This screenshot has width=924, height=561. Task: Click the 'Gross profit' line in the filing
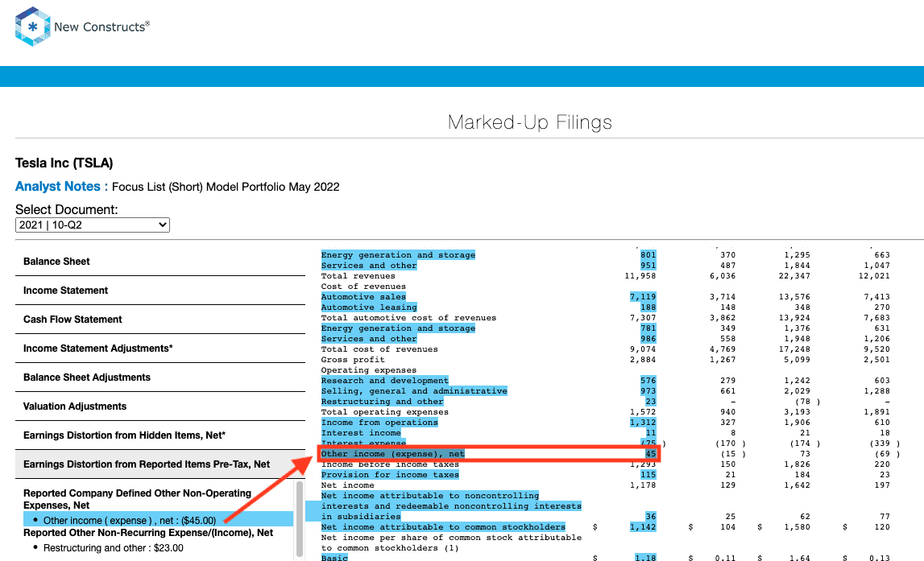[x=352, y=360]
